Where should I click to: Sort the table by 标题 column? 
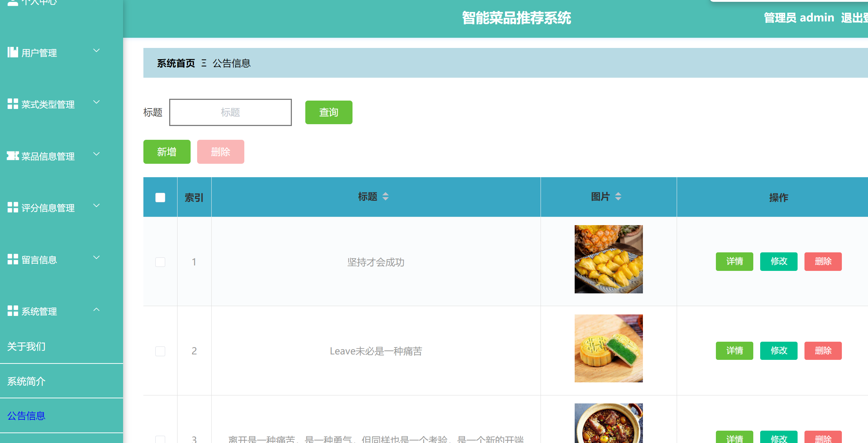(x=386, y=196)
